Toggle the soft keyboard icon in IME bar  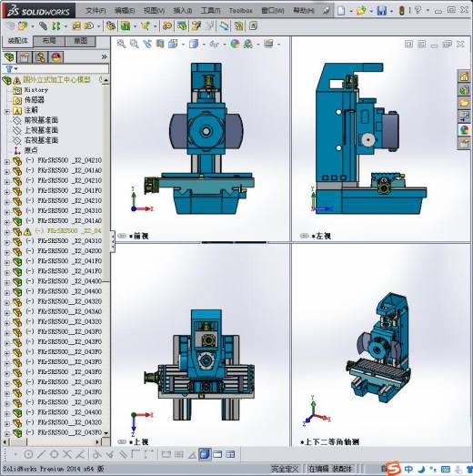click(x=446, y=469)
